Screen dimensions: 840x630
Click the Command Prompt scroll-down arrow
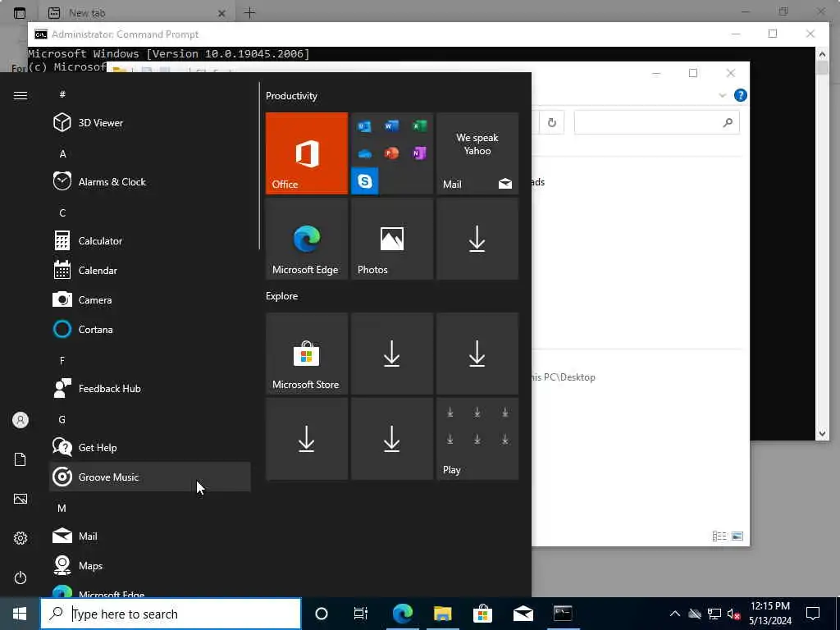pyautogui.click(x=822, y=434)
